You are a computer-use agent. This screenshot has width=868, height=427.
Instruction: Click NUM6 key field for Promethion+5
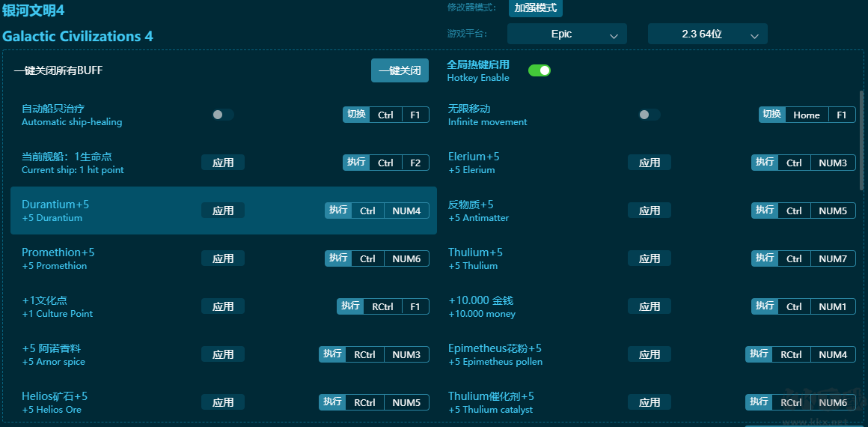pos(406,258)
